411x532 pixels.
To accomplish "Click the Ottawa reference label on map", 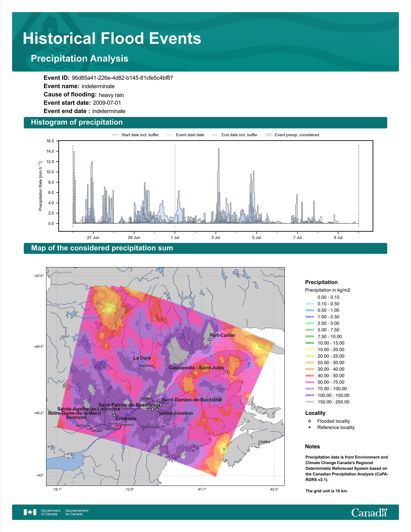I will [x=97, y=431].
